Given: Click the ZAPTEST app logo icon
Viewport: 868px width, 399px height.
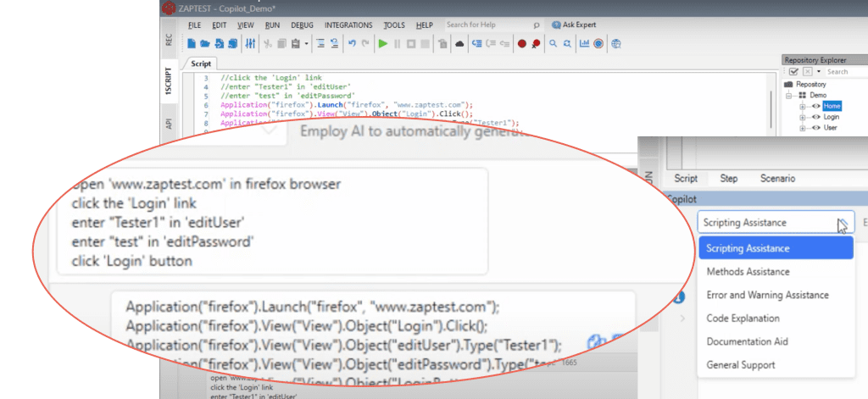Looking at the screenshot, I should click(x=169, y=8).
